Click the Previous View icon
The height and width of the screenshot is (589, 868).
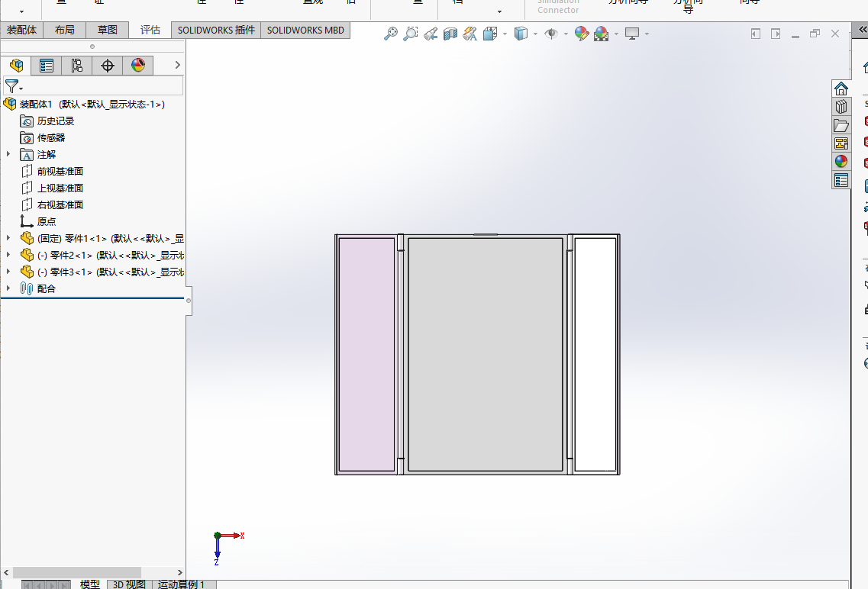(431, 34)
